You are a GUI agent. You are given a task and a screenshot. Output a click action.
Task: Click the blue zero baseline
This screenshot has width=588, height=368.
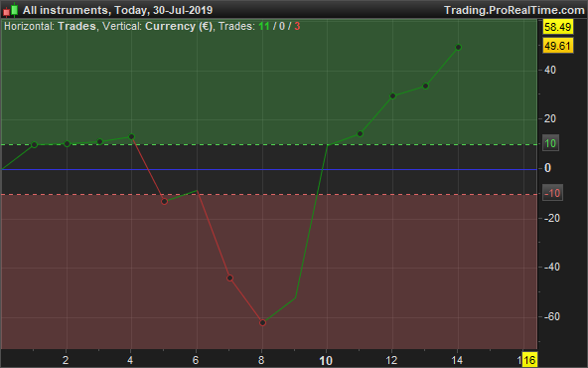tap(268, 170)
